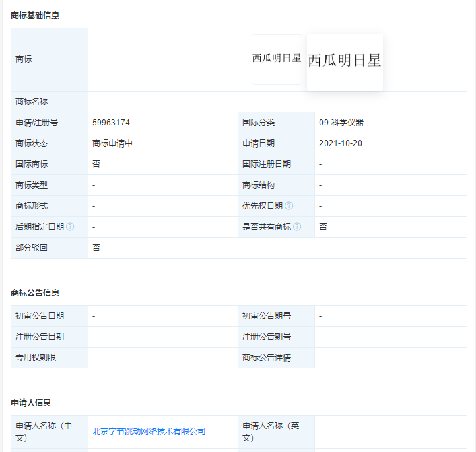This screenshot has width=476, height=452.
Task: Click the 申请/注册号 label cell
Action: [x=49, y=123]
